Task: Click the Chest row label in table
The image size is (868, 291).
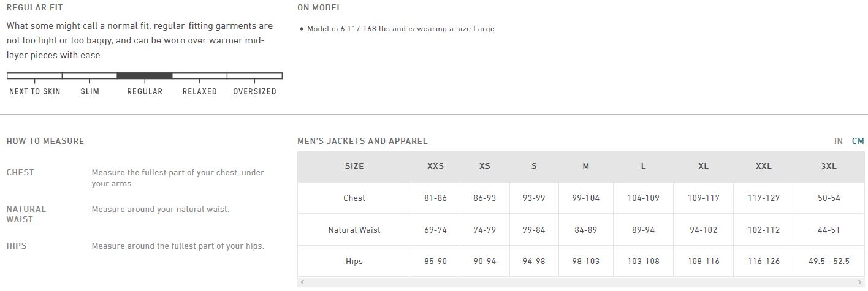Action: coord(354,198)
